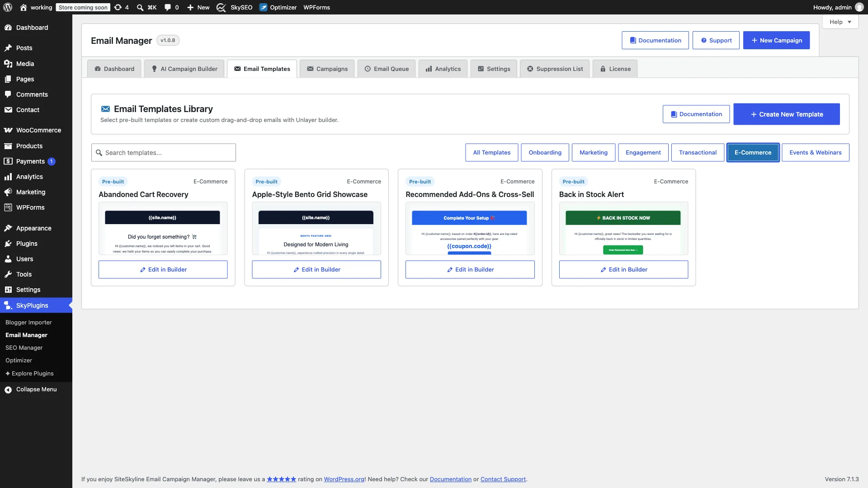Open site home icon labeled working
The height and width of the screenshot is (488, 868).
click(24, 7)
